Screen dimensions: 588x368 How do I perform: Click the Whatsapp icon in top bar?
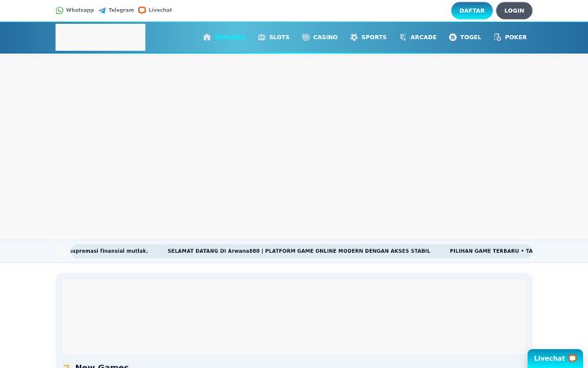60,11
